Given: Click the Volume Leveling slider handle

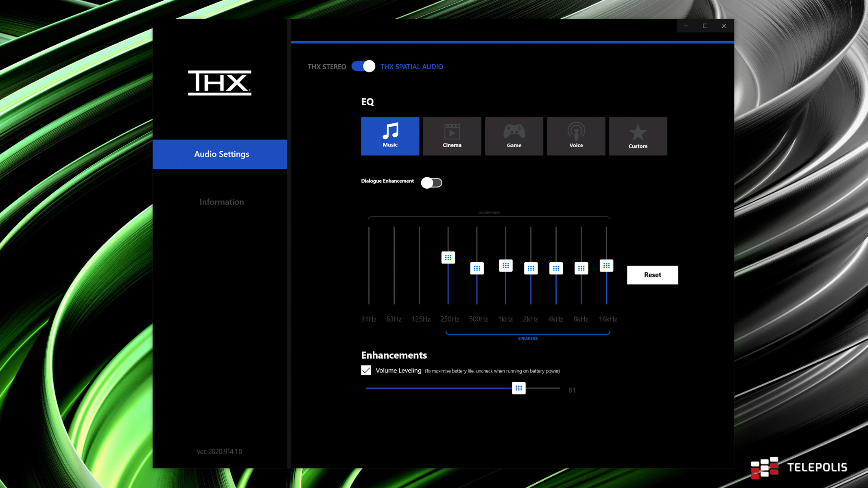Looking at the screenshot, I should 518,388.
